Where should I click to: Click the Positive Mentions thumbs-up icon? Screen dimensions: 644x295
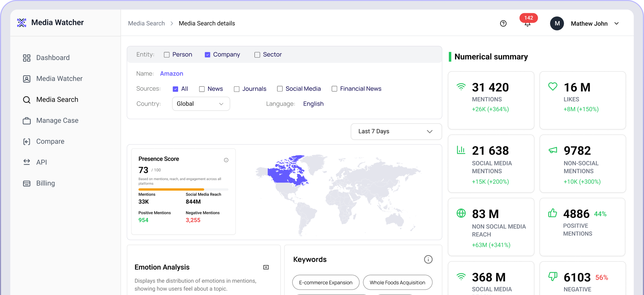552,213
